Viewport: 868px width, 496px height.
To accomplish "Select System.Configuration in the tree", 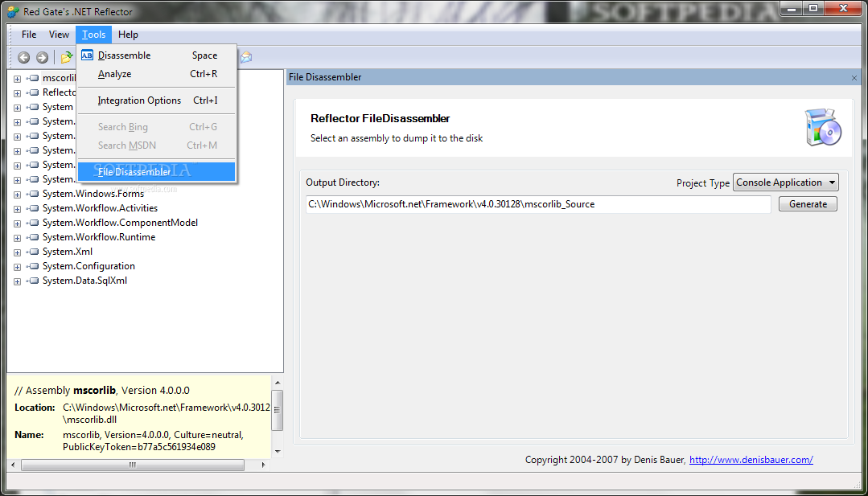I will [88, 266].
